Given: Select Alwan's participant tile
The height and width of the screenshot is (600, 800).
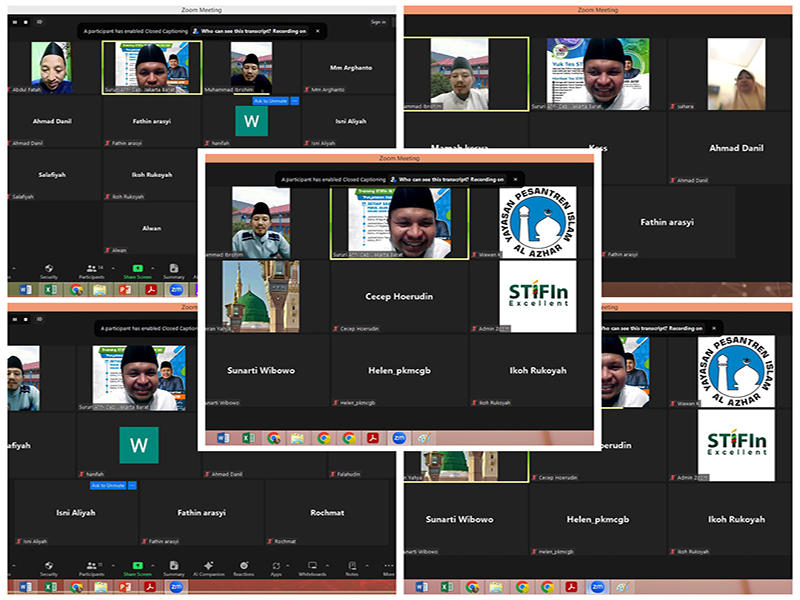Looking at the screenshot, I should tap(151, 229).
